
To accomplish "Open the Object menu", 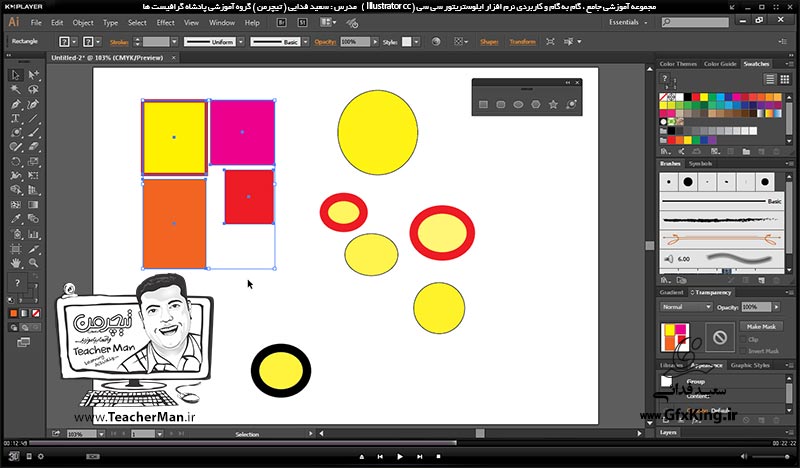I will (83, 22).
